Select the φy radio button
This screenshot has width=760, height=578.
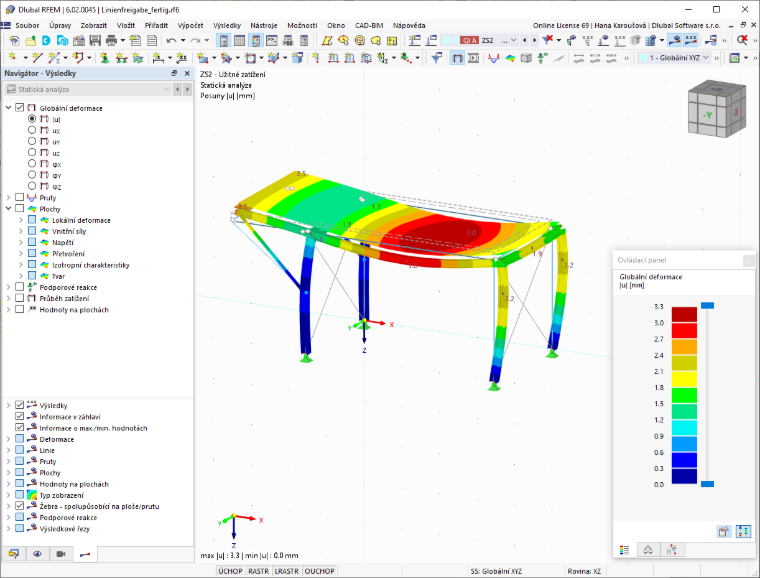pos(32,174)
